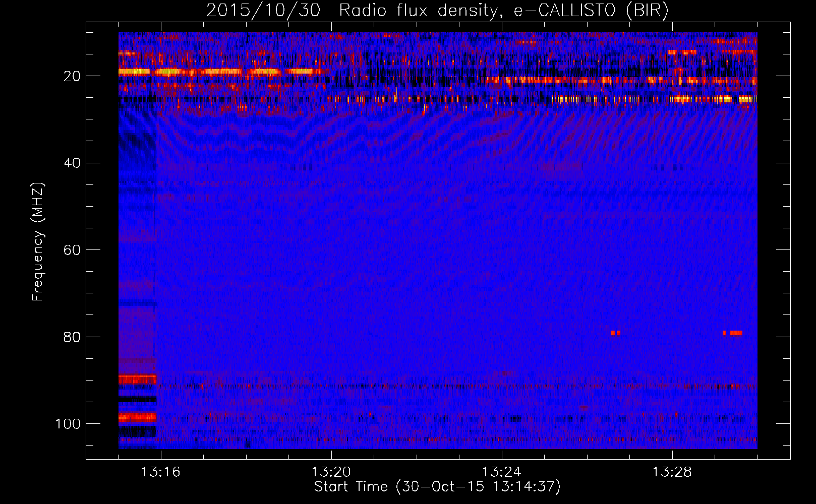The width and height of the screenshot is (816, 504).
Task: Click the '13:16' time tick label
Action: click(160, 472)
